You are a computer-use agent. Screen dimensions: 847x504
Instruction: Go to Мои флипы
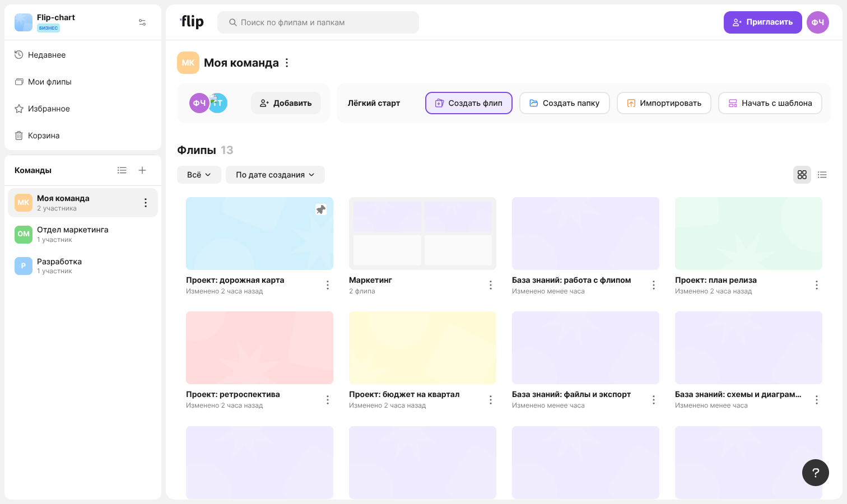pyautogui.click(x=83, y=82)
